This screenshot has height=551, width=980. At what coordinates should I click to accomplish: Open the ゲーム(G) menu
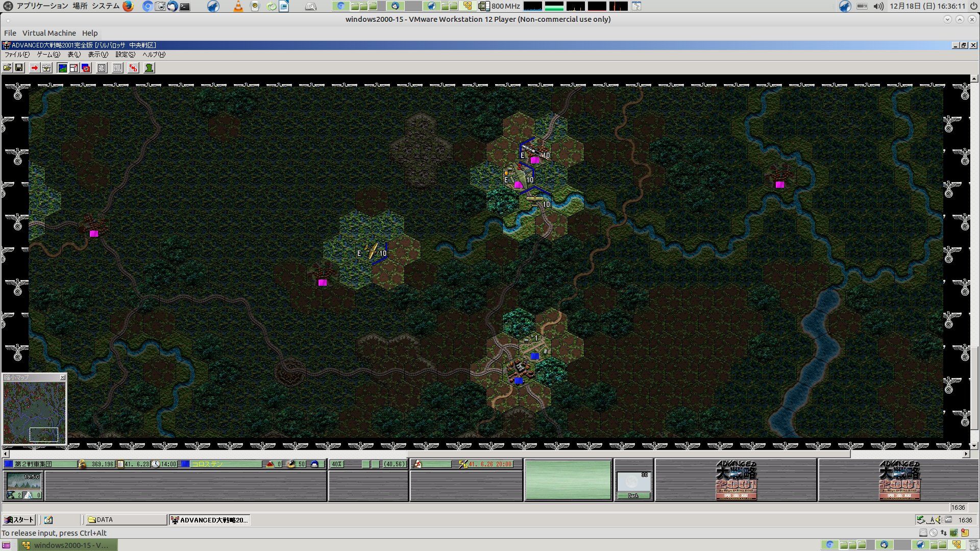[x=48, y=55]
